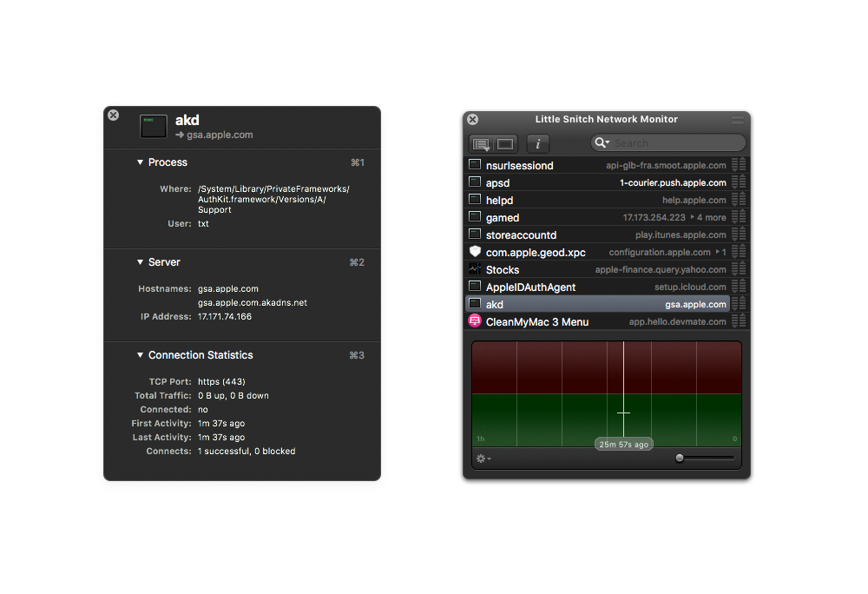This screenshot has width=868, height=594.
Task: Select 'nsurlsessiond' process name text
Action: (x=519, y=166)
